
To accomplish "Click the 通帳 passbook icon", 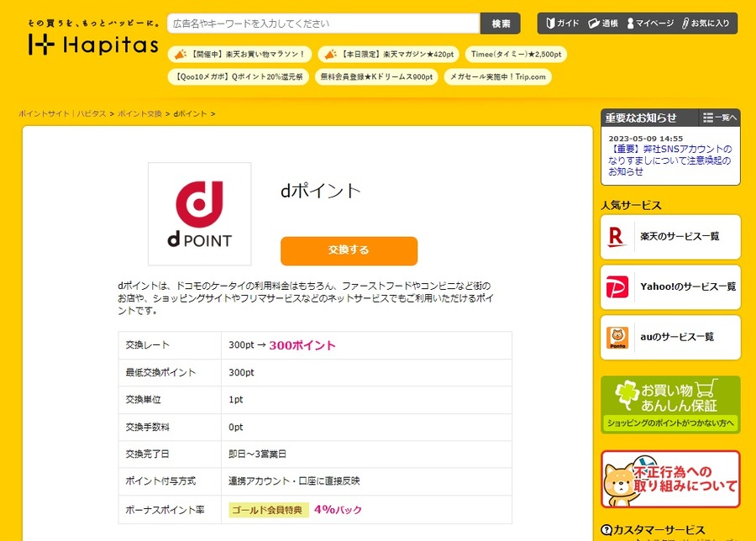I will coord(594,24).
